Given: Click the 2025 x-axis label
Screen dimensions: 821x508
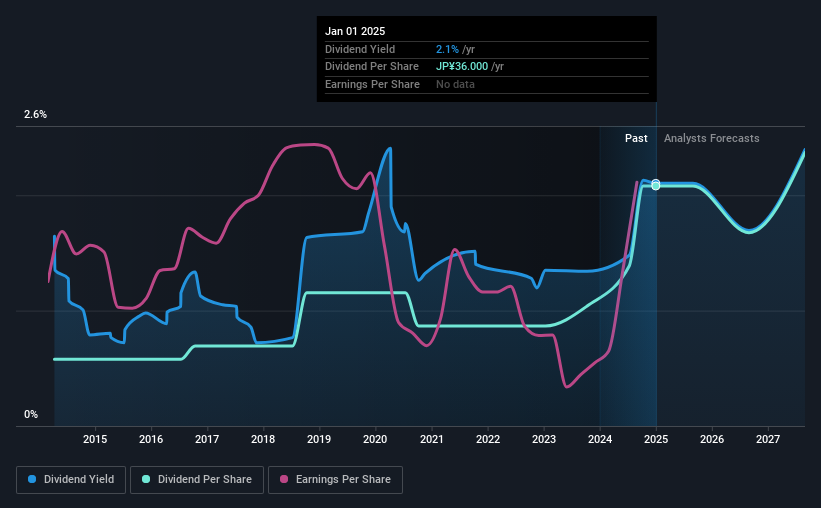Looking at the screenshot, I should (x=656, y=439).
